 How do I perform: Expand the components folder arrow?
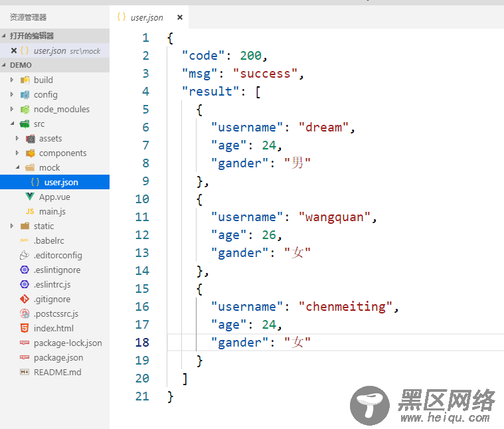point(17,153)
